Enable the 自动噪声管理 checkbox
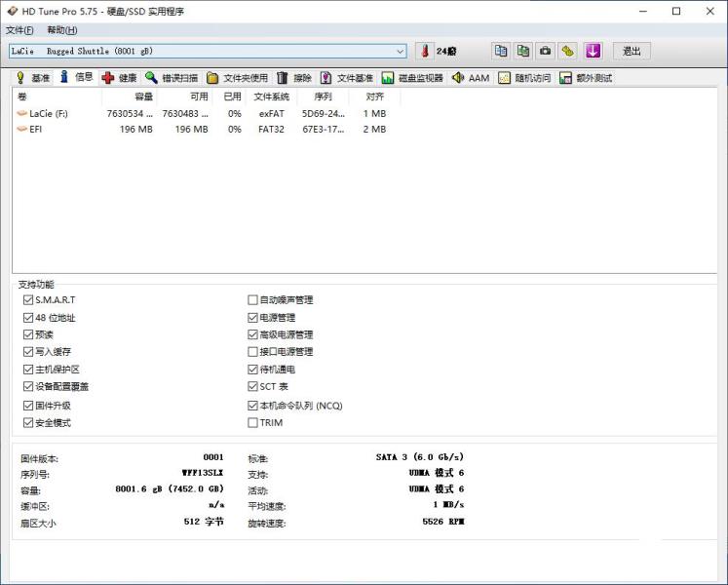This screenshot has width=728, height=585. pyautogui.click(x=252, y=300)
